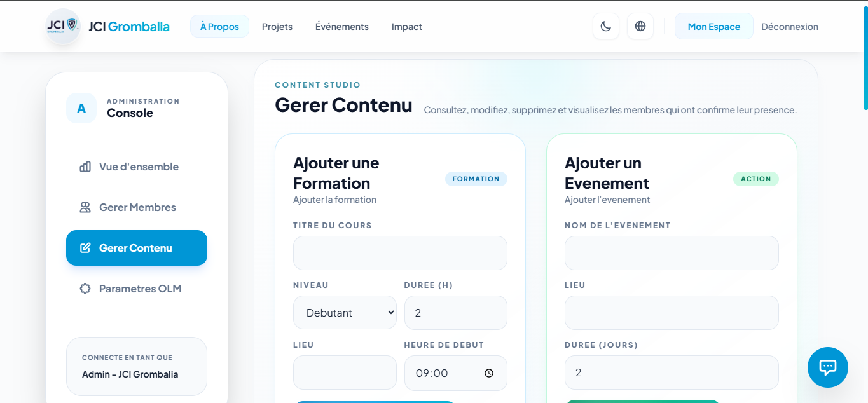868x403 pixels.
Task: Open the Impact nav item
Action: click(407, 27)
